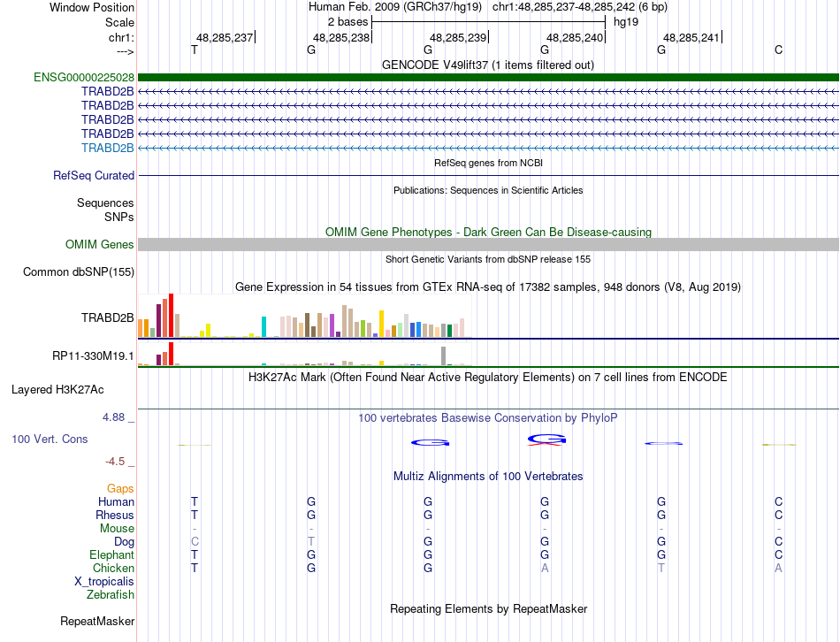Open Short Genetic Variants dbSNP 155 title
This screenshot has width=840, height=642.
click(488, 259)
